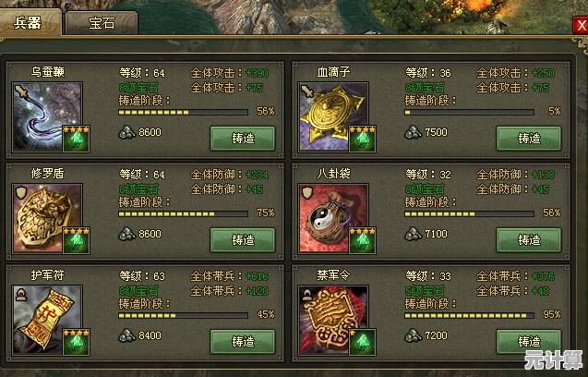588x377 pixels.
Task: Click the ore cost icon showing 7500
Action: click(413, 132)
